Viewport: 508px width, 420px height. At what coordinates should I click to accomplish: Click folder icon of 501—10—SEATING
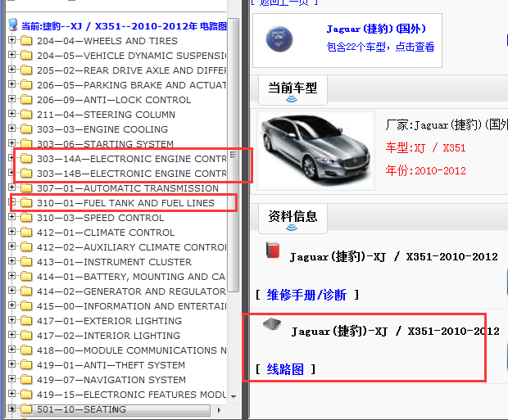(x=26, y=409)
